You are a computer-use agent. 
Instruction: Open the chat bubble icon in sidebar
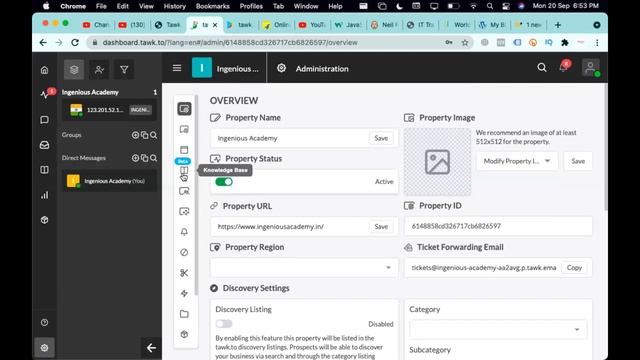[44, 120]
